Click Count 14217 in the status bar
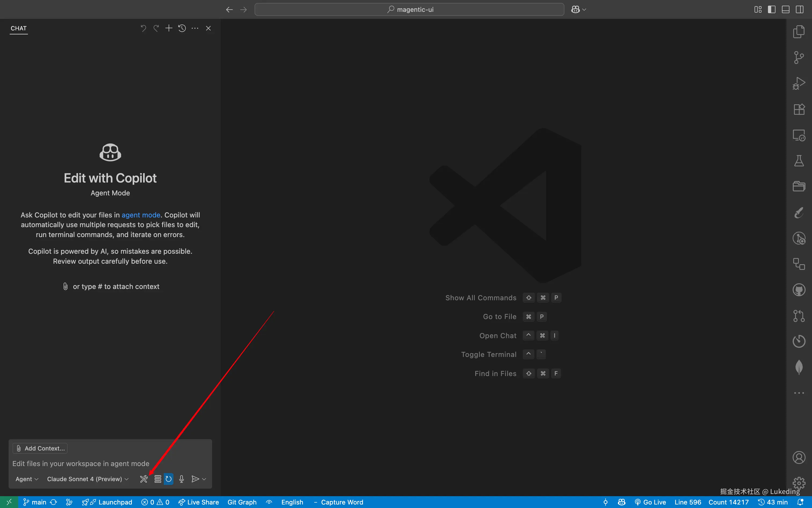The height and width of the screenshot is (508, 812). [728, 502]
